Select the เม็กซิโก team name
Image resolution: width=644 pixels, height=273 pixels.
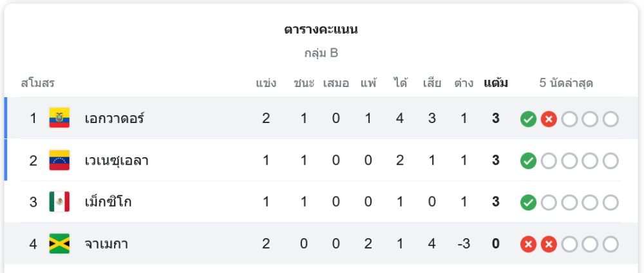click(108, 202)
